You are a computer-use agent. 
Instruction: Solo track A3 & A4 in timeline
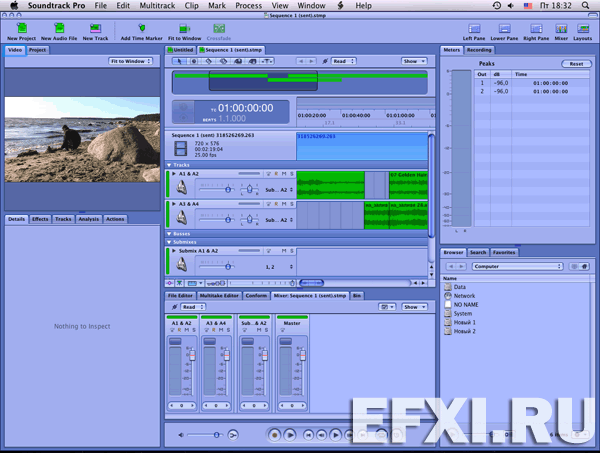coord(292,204)
